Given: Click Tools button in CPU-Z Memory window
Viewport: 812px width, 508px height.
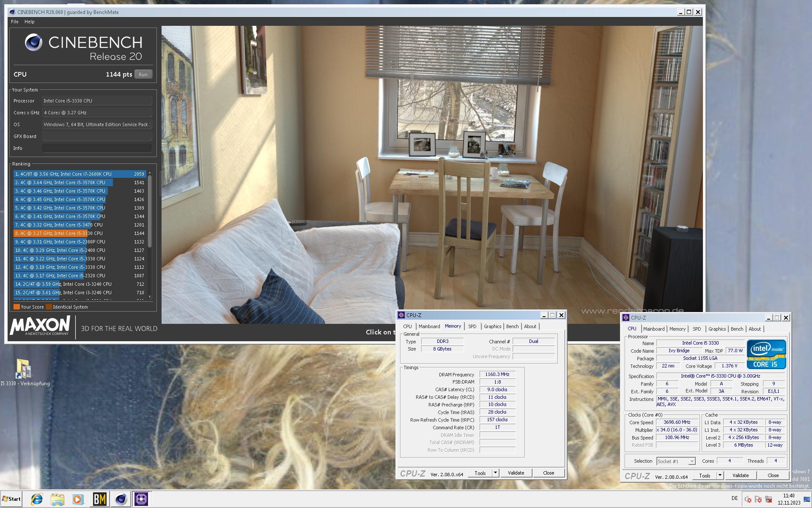Looking at the screenshot, I should tap(480, 473).
